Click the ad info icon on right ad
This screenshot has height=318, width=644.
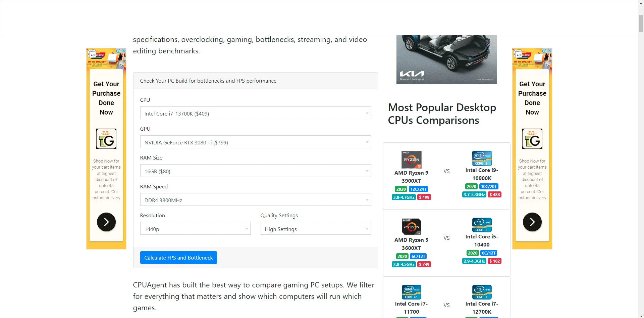pyautogui.click(x=544, y=51)
